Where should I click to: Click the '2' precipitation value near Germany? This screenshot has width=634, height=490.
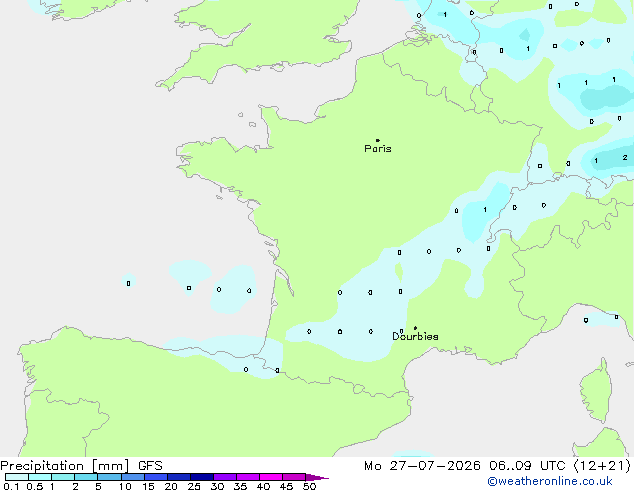625,158
